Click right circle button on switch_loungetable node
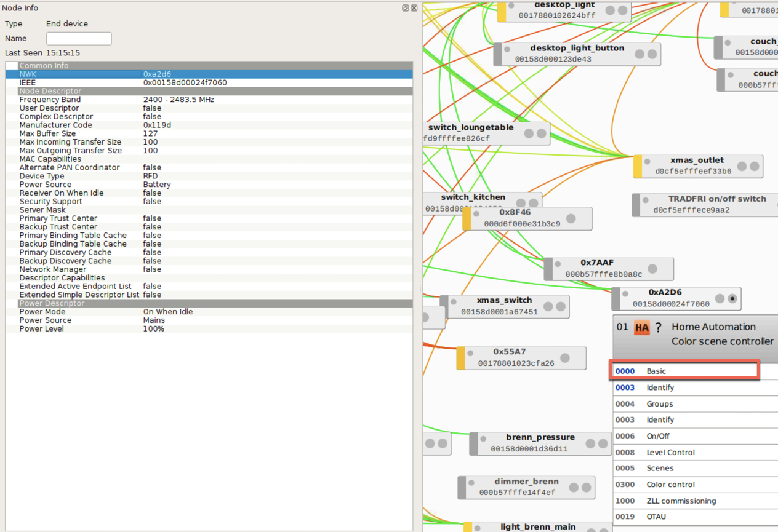This screenshot has width=778, height=532. [541, 133]
